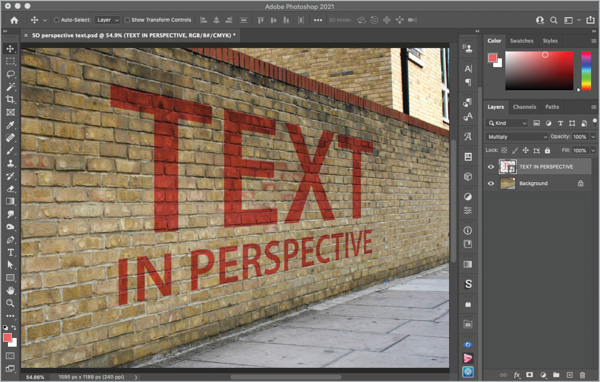Click the Share icon in options bar
600x382 pixels.
(591, 20)
